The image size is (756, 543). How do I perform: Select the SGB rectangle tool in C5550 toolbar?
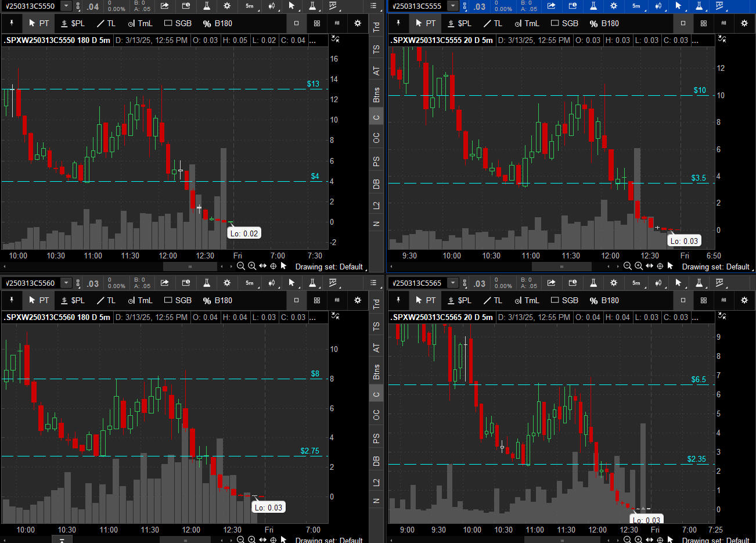tap(178, 23)
